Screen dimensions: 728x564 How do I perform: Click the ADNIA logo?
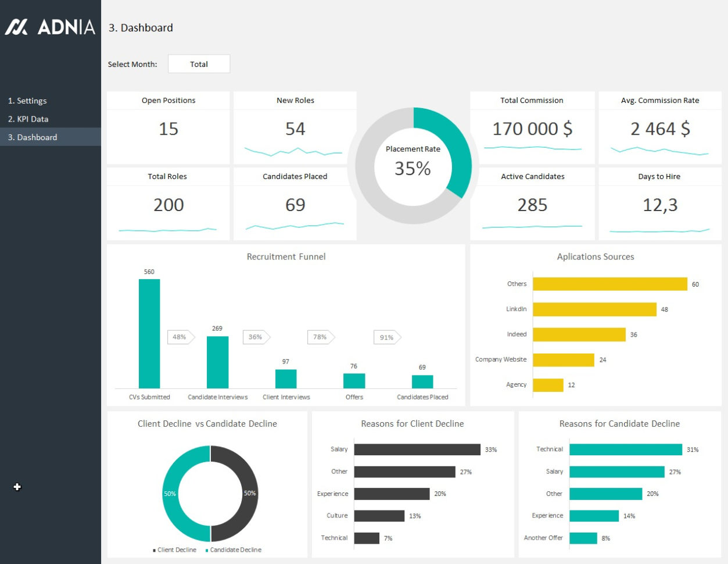pos(49,27)
